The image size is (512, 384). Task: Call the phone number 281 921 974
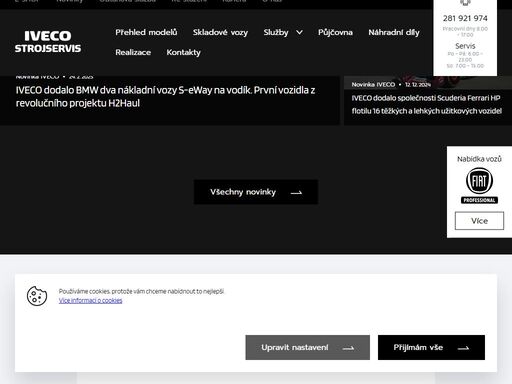465,18
